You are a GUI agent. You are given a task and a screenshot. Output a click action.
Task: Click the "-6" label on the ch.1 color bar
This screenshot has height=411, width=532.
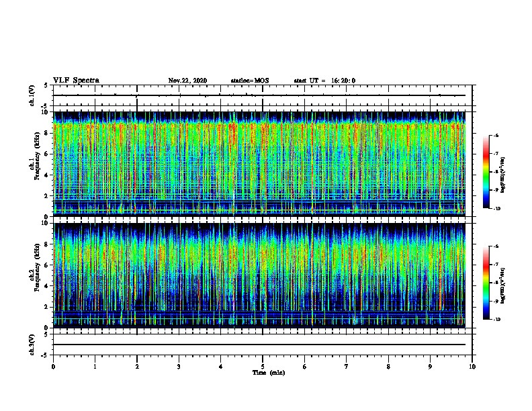(x=496, y=136)
